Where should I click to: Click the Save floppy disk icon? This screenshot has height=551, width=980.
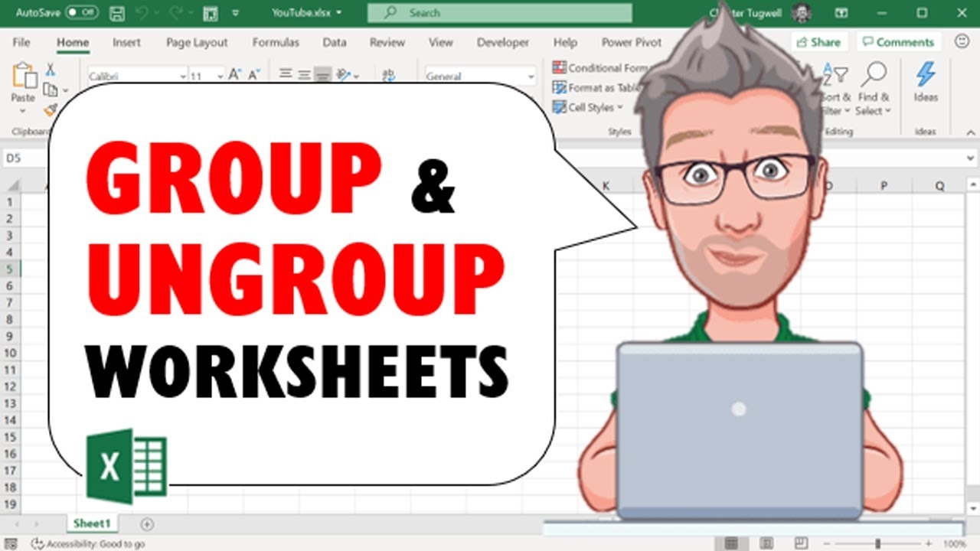(117, 13)
